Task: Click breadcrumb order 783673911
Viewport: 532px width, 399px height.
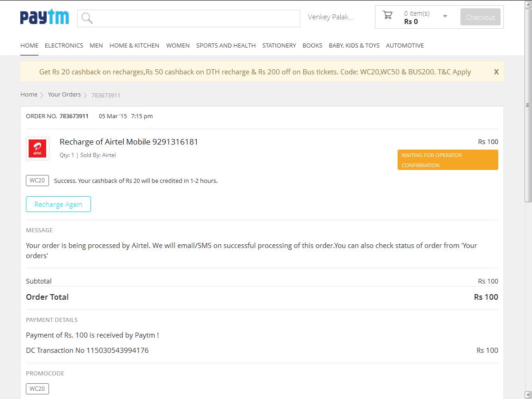Action: [x=106, y=95]
